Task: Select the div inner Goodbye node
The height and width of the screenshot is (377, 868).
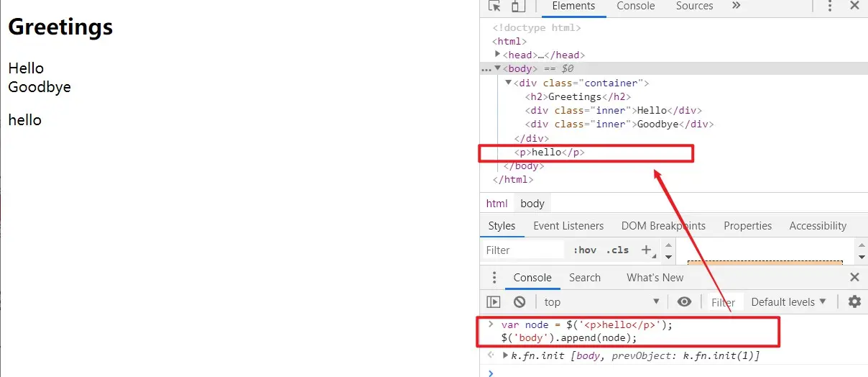Action: [619, 124]
